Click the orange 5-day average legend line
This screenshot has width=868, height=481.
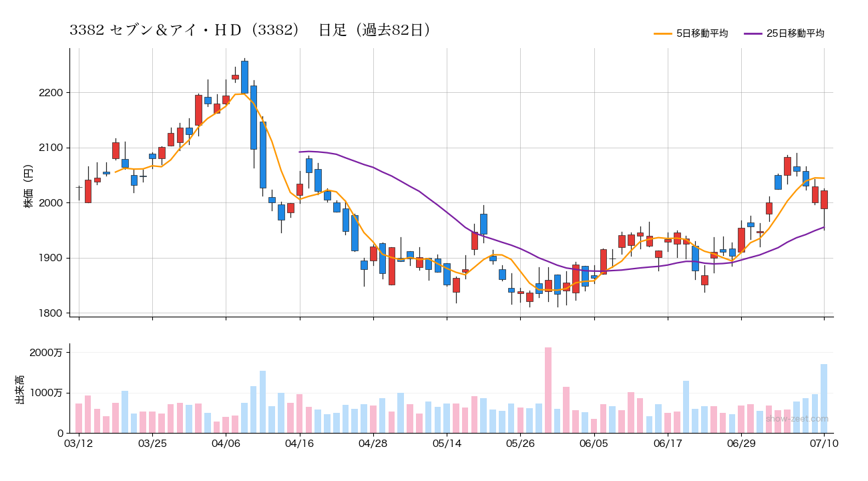click(x=663, y=33)
